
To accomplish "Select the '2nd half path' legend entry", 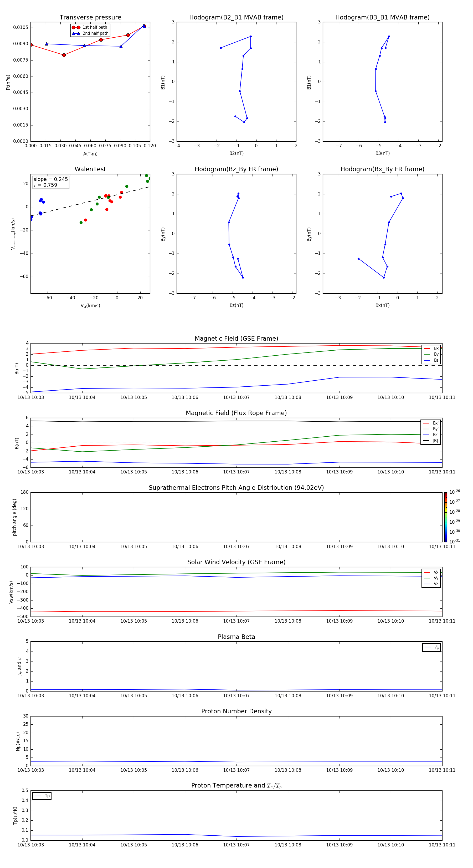I will point(90,33).
